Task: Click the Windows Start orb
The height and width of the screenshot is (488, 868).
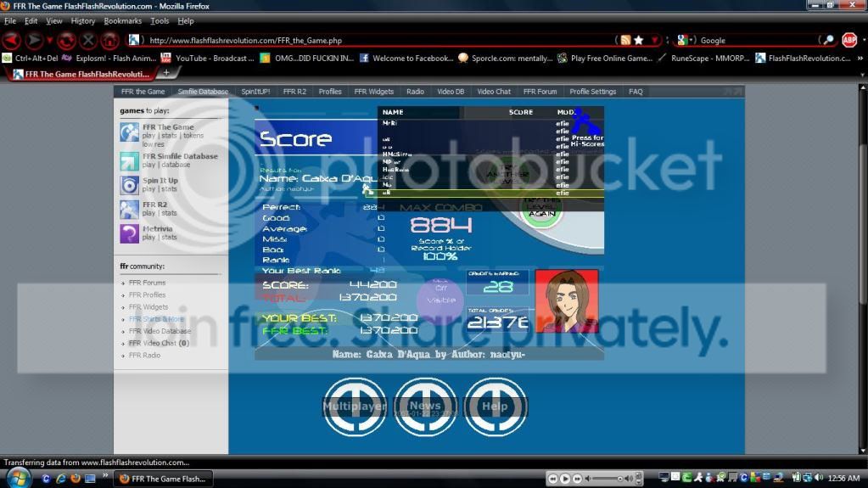Action: (18, 478)
